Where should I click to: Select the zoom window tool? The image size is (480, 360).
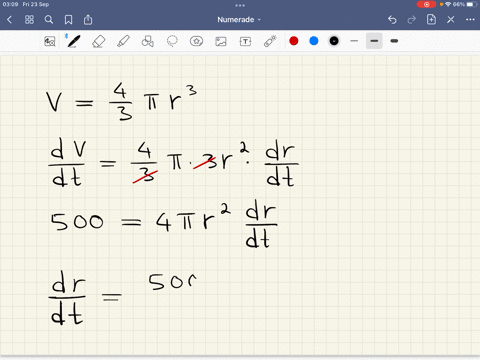[50, 41]
